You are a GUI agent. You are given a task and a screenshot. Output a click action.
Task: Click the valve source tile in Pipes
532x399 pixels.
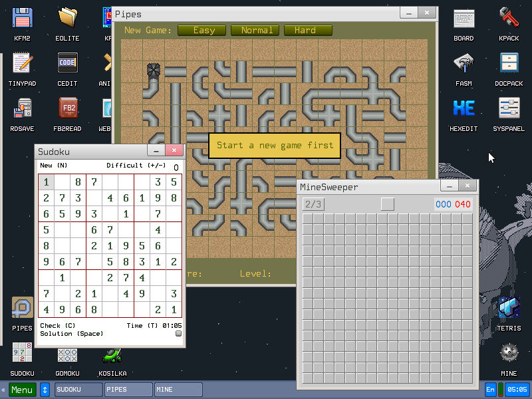(154, 72)
